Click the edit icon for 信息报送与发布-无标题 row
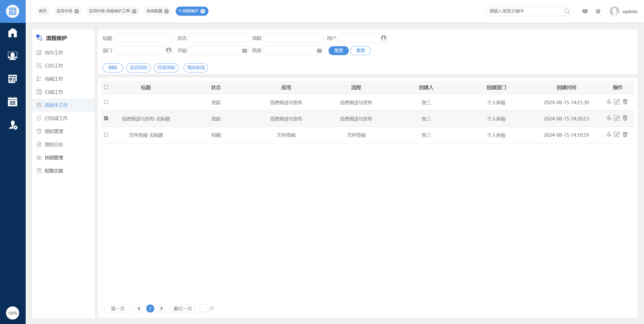 pyautogui.click(x=617, y=118)
